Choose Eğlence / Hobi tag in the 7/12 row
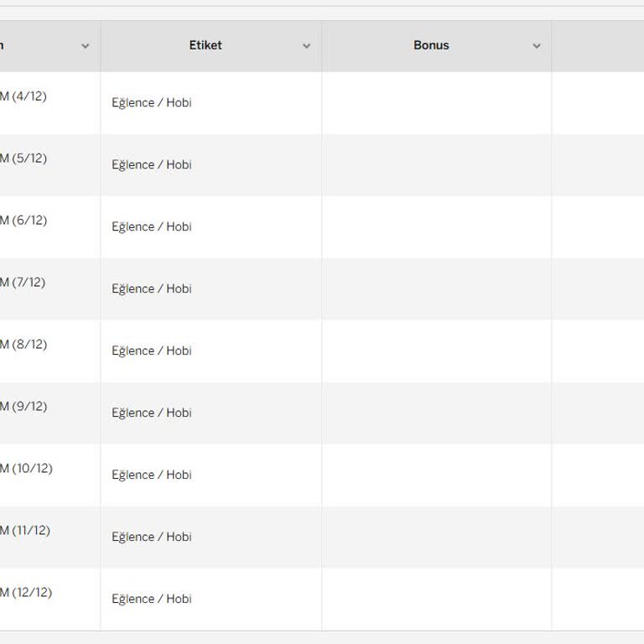 (152, 289)
